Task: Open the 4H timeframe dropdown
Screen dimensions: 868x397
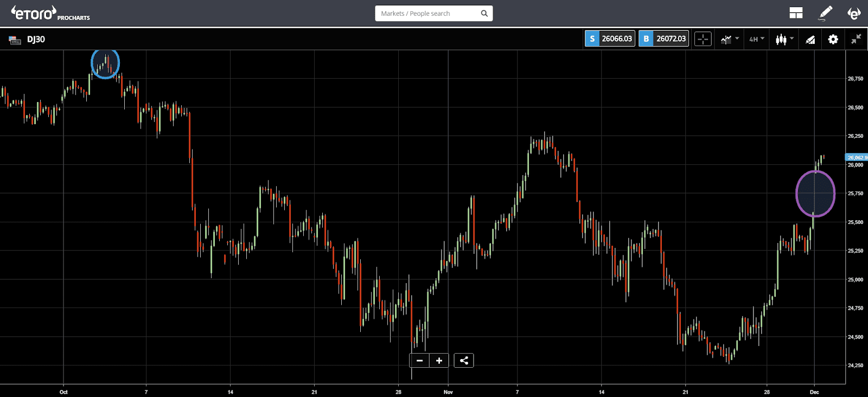Action: pyautogui.click(x=757, y=39)
